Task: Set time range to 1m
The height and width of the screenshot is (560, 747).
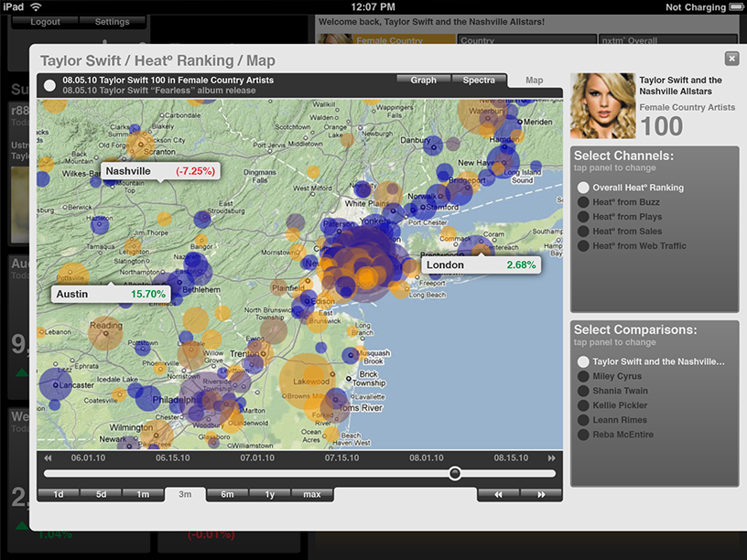Action: [143, 494]
